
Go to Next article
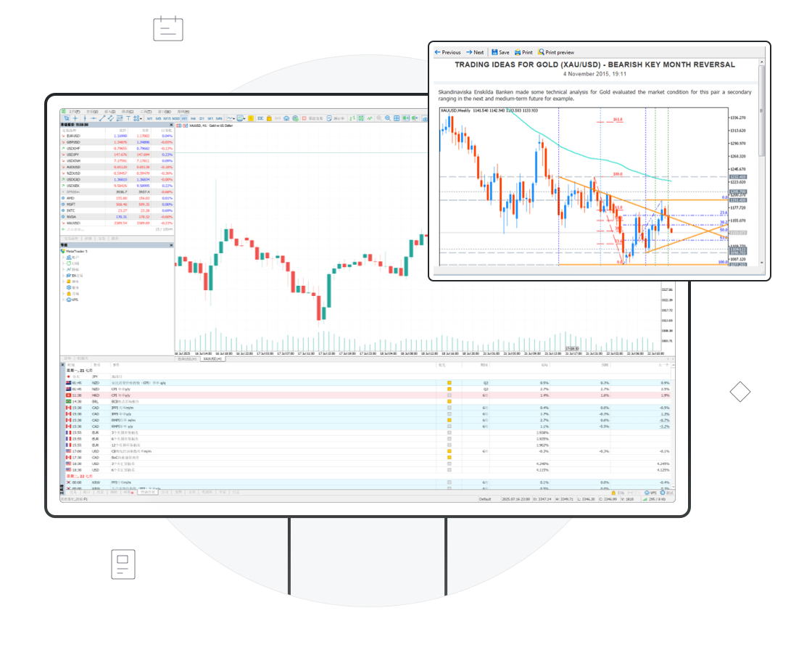click(x=475, y=52)
